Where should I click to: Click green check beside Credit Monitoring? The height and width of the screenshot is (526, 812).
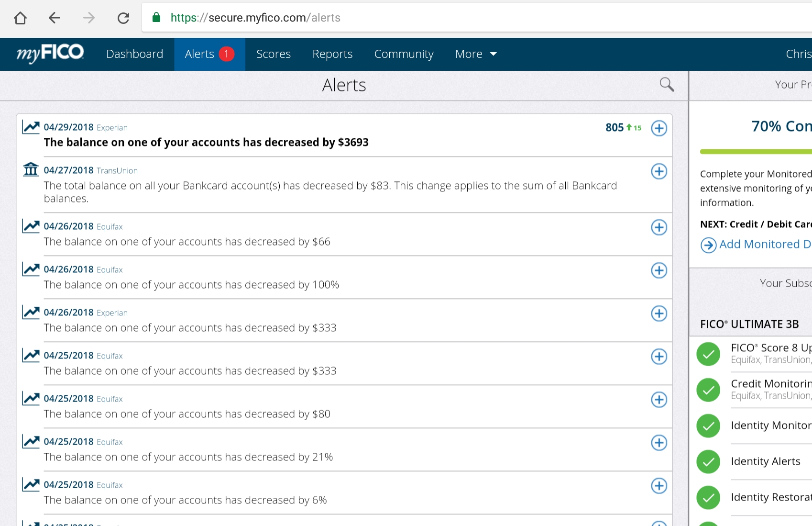[x=708, y=390]
